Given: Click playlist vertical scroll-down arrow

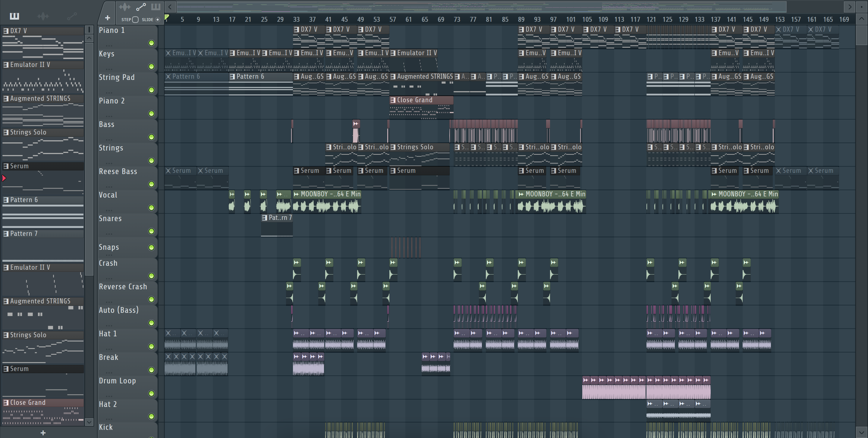Looking at the screenshot, I should [862, 432].
